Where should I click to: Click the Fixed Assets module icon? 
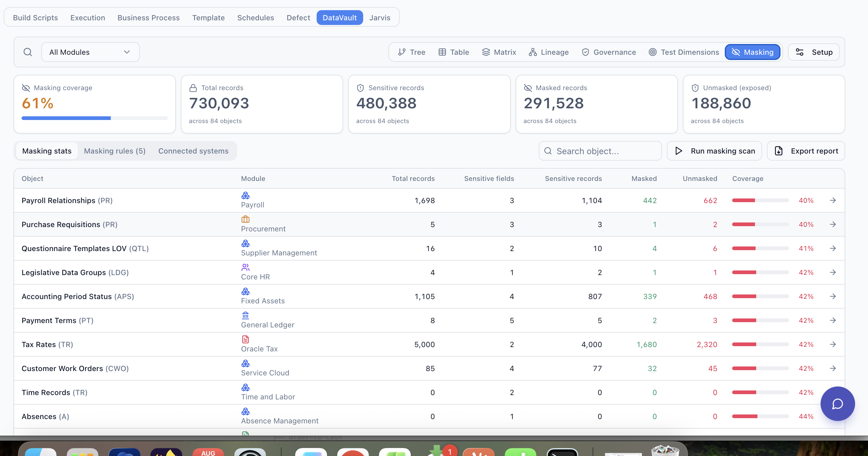245,291
